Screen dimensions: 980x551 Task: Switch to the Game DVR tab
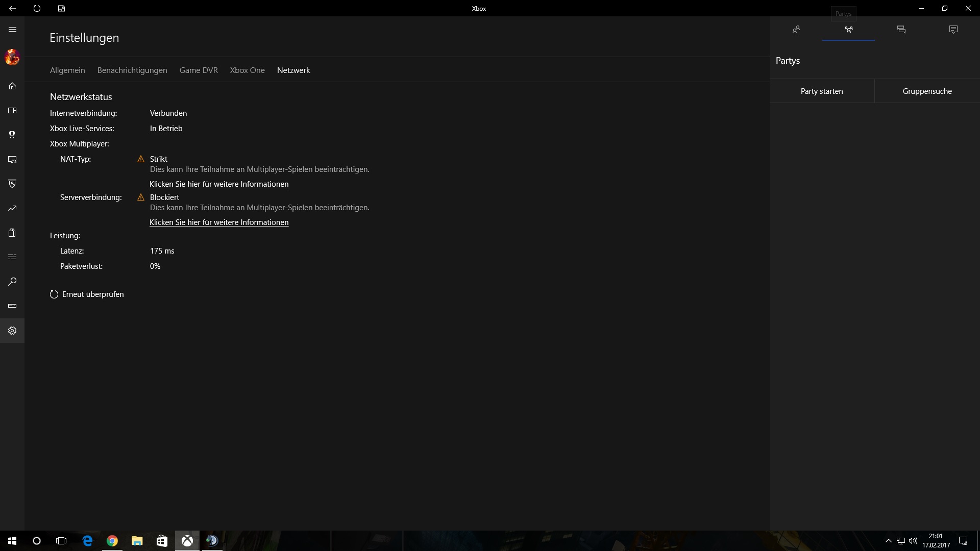click(x=199, y=70)
